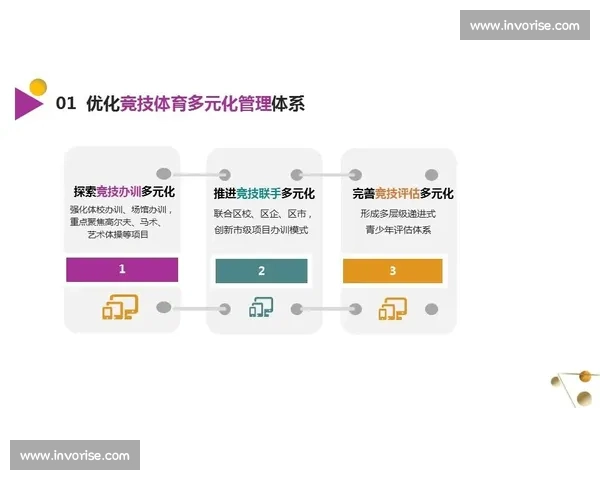Image resolution: width=600 pixels, height=480 pixels.
Task: Click the heading 探索竞技办训多元化
Action: point(124,191)
